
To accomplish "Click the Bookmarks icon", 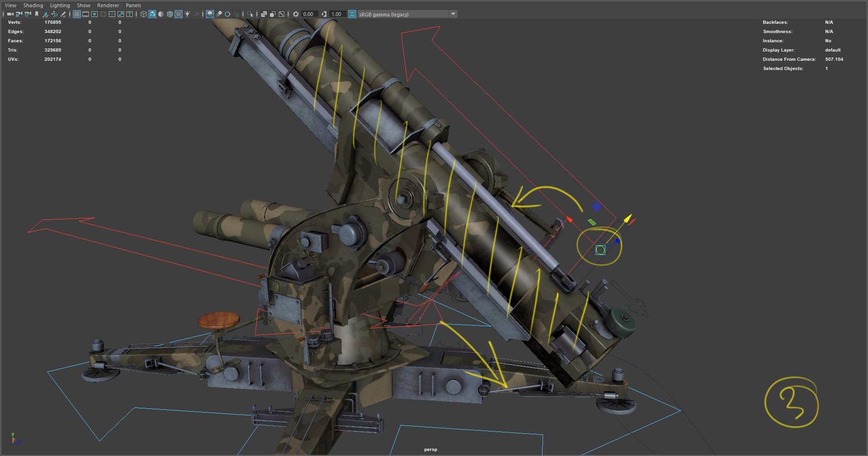I will point(37,14).
